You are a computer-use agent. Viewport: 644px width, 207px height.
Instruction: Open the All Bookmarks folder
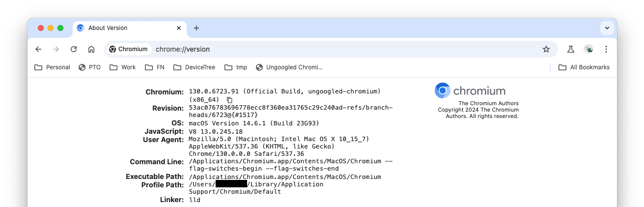(584, 67)
